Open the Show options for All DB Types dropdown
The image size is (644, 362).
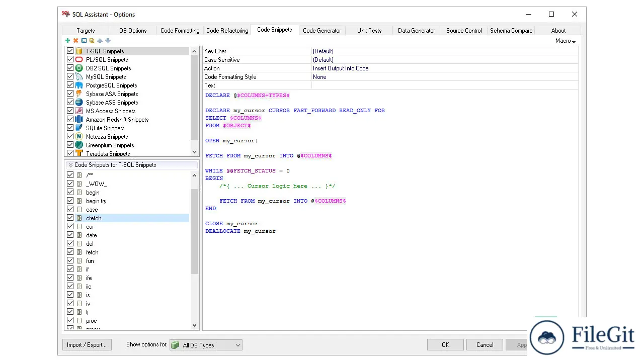click(x=206, y=345)
